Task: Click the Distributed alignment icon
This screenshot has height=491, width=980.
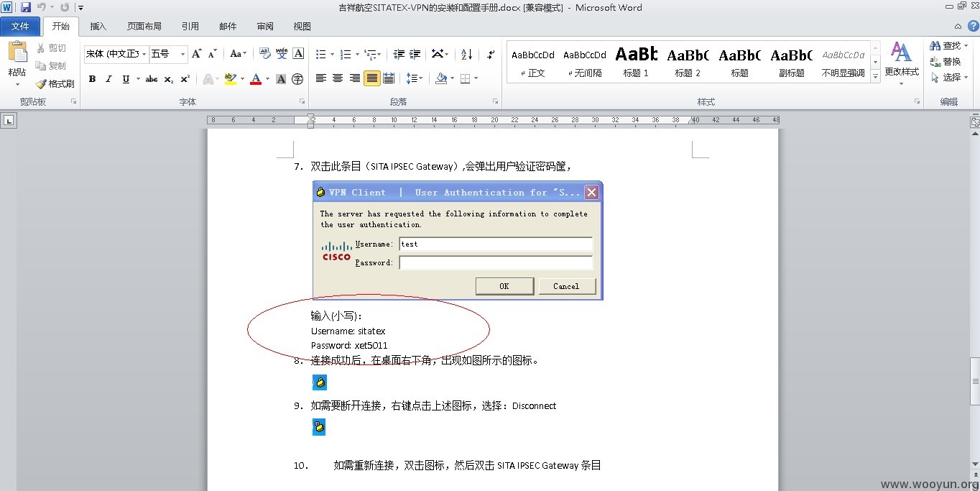Action: 389,78
